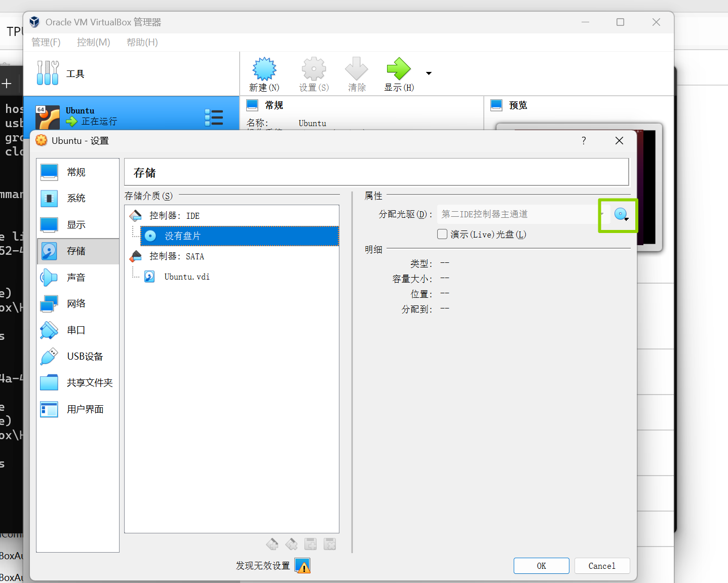Open the User Interface (用户界面) category
The width and height of the screenshot is (728, 583).
(x=78, y=409)
